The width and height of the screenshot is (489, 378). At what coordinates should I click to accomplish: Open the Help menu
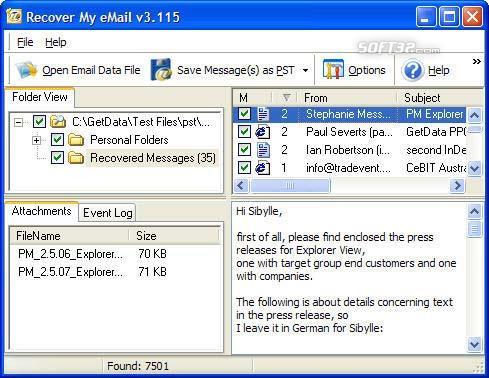(x=56, y=42)
